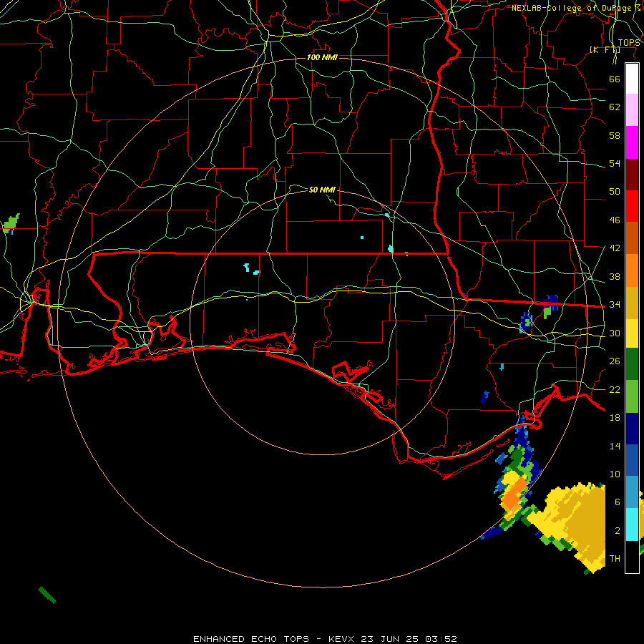Select the magenta swatch on the color scale
Viewport: 644px width, 644px height.
pos(632,142)
